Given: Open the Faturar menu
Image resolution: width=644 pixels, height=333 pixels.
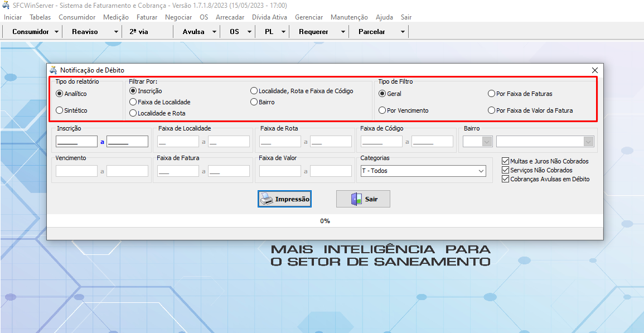Looking at the screenshot, I should [147, 17].
